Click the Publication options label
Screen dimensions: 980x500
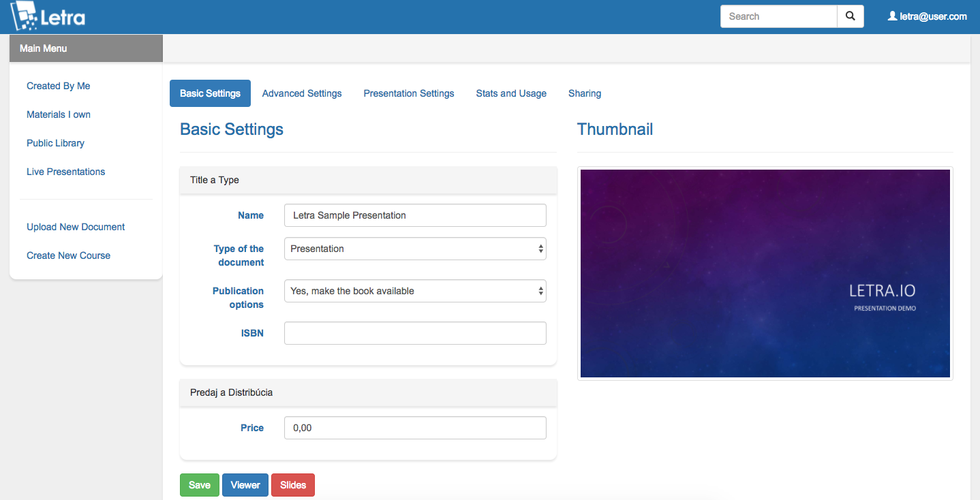(239, 298)
